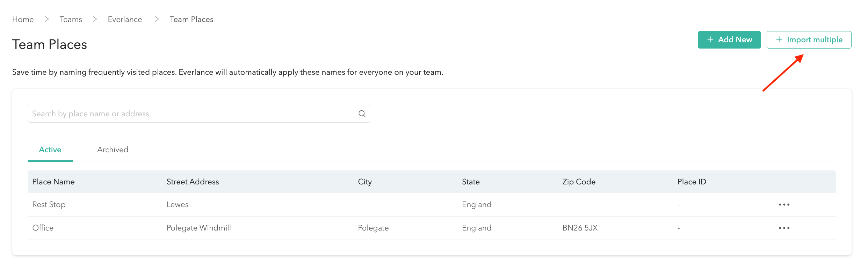Viewport: 868px width, 278px height.
Task: Click the City column header
Action: 365,182
